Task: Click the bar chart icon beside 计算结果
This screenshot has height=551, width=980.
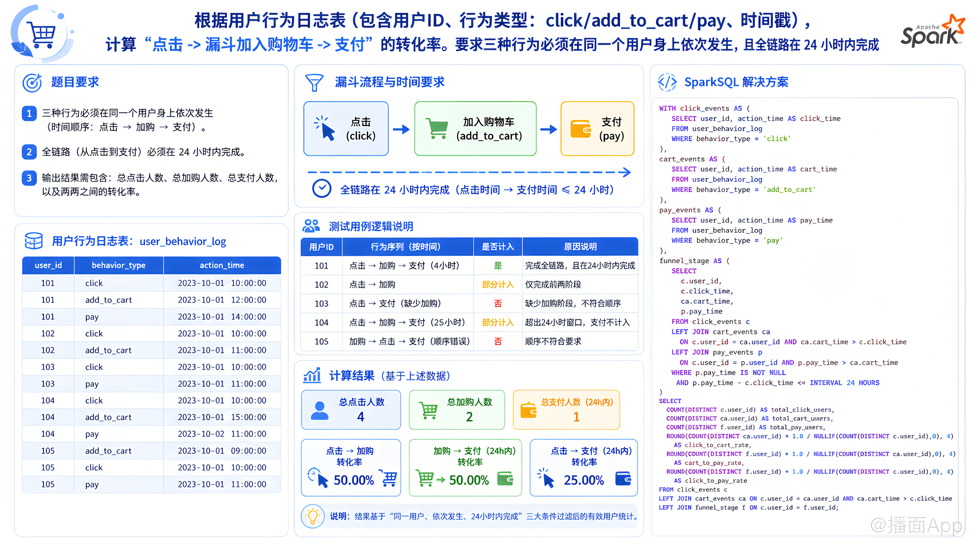Action: click(312, 375)
